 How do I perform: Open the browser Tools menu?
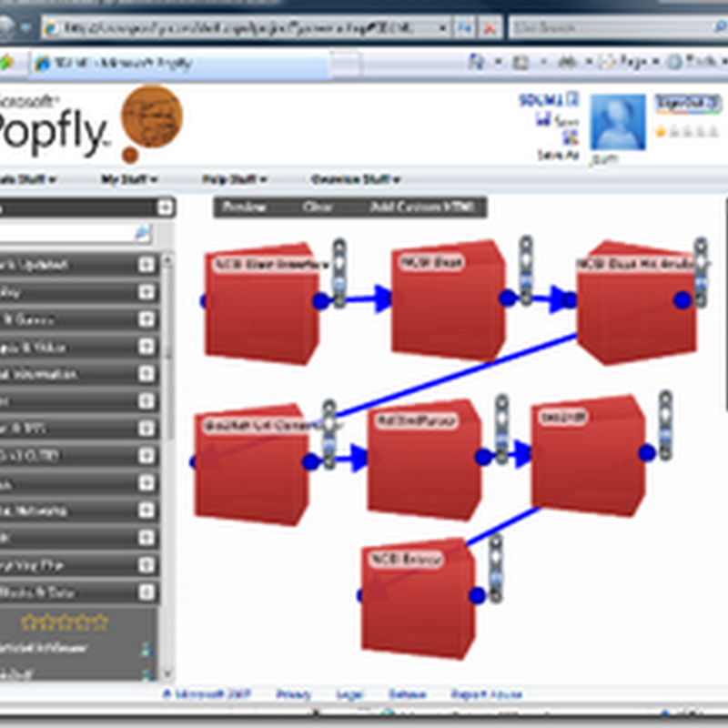pyautogui.click(x=697, y=61)
